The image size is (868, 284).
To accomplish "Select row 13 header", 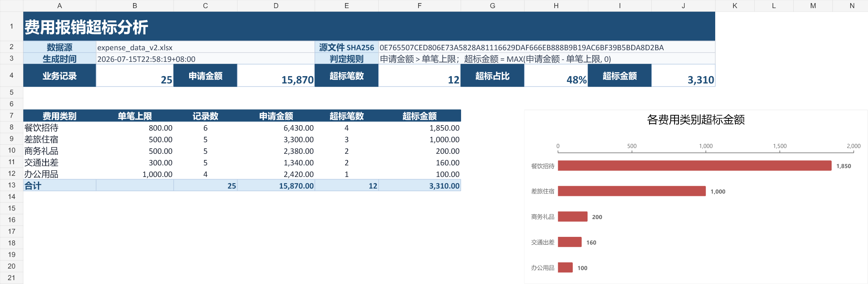I will coord(12,185).
